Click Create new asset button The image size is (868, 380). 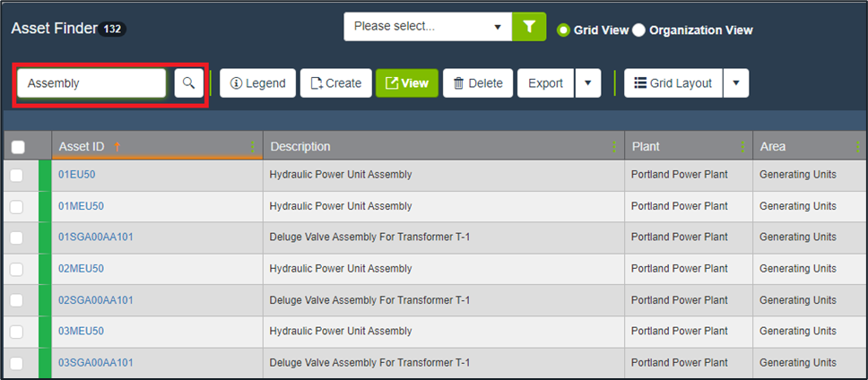pos(335,83)
